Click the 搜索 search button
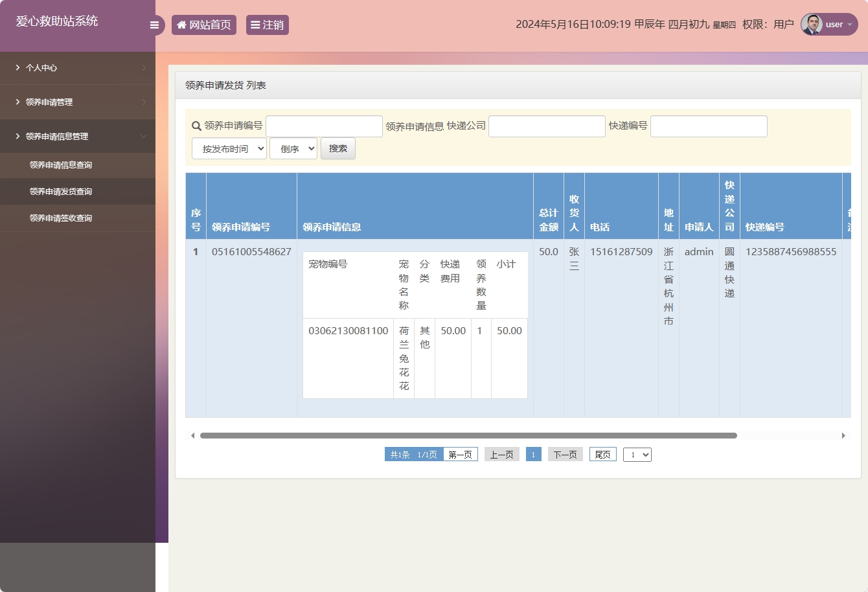 point(338,149)
